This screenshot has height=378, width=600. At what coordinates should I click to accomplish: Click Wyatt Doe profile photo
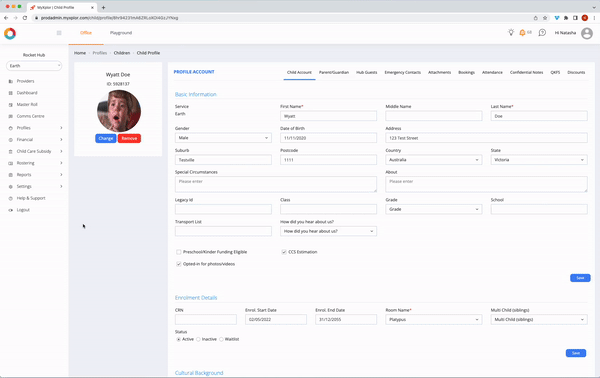(x=119, y=111)
